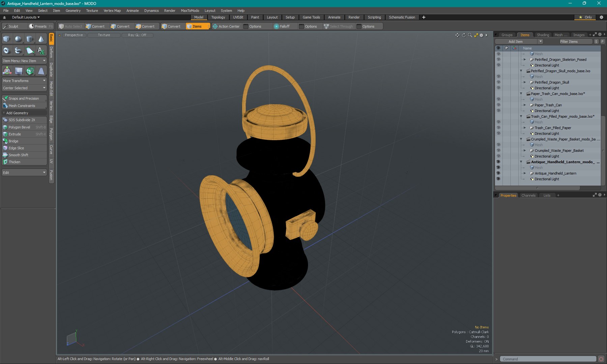Switch to the UVEdit layout tab
The width and height of the screenshot is (607, 364).
click(238, 17)
